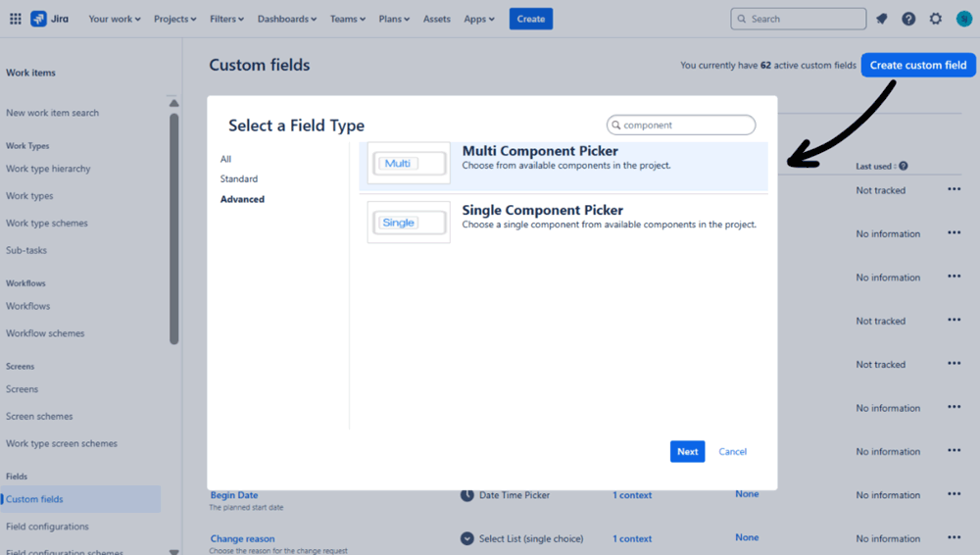980x555 pixels.
Task: Open the help question mark icon
Action: 908,19
